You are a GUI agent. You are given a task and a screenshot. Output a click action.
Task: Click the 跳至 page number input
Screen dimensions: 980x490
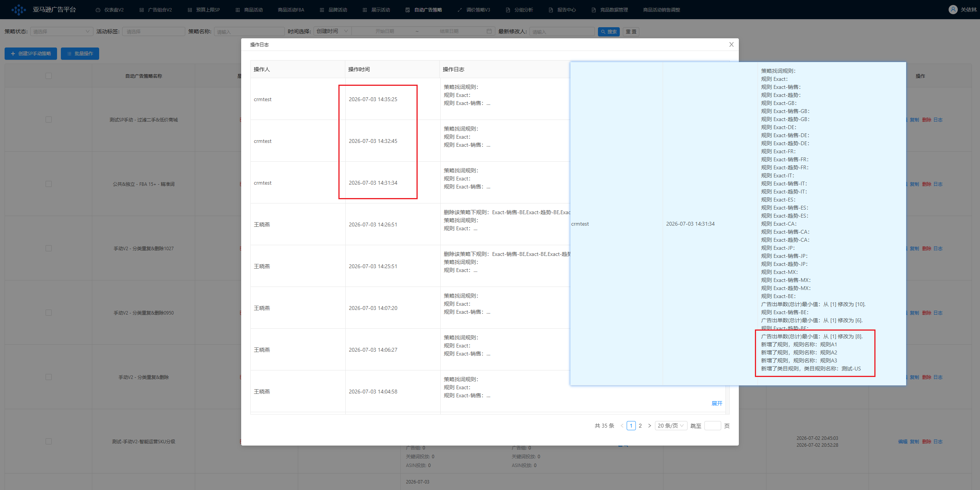pyautogui.click(x=712, y=426)
